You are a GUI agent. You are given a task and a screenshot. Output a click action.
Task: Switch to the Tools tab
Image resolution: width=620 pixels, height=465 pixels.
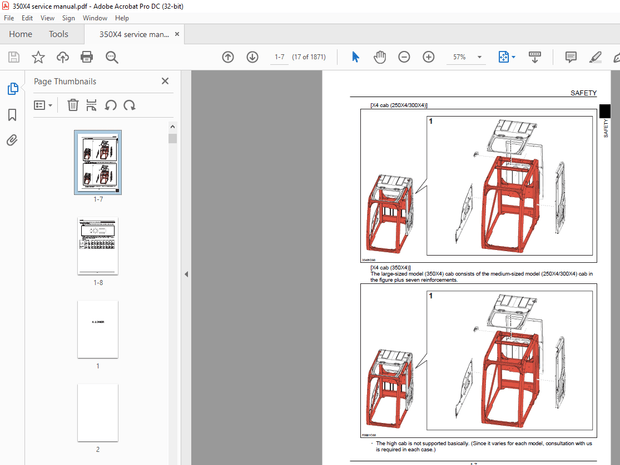point(59,34)
